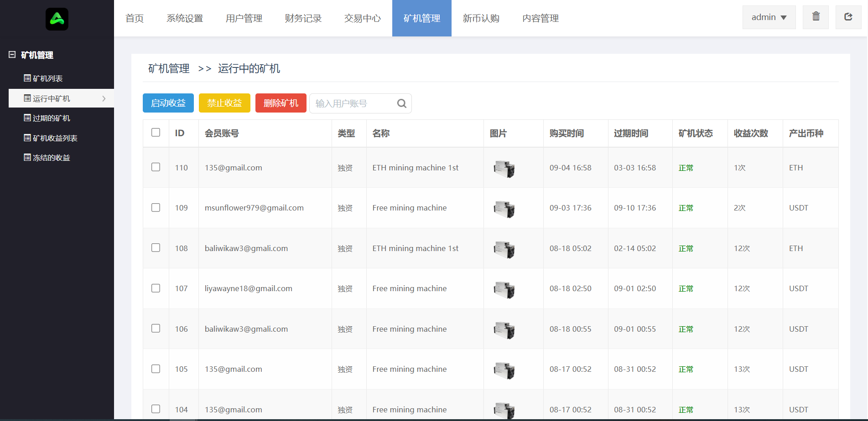Focus the 输入用户账号 search field
Viewport: 868px width, 421px height.
[352, 103]
